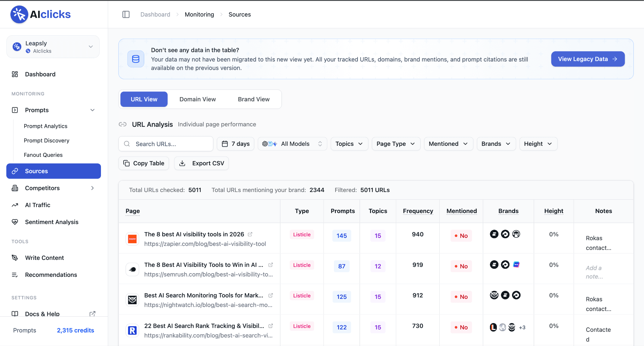Open the Topics filter dropdown
The height and width of the screenshot is (346, 644).
point(349,144)
